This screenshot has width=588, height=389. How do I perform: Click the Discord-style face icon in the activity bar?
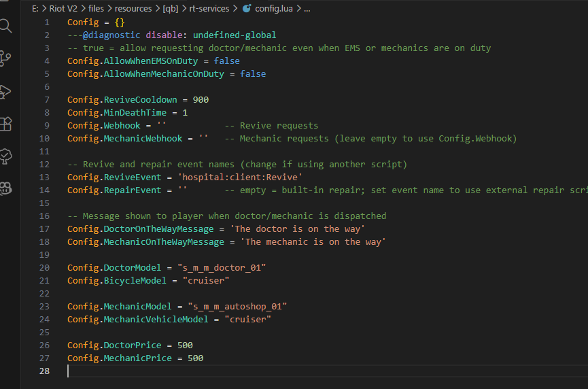(x=5, y=188)
